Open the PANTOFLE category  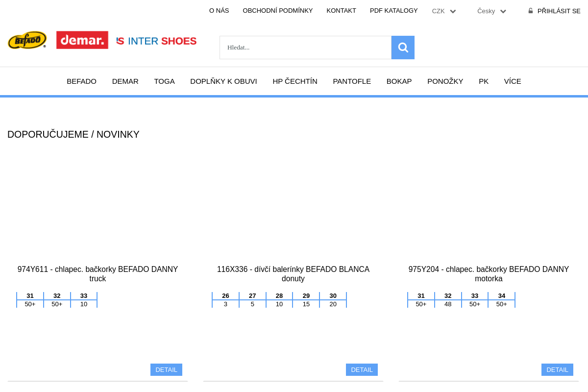pyautogui.click(x=352, y=81)
